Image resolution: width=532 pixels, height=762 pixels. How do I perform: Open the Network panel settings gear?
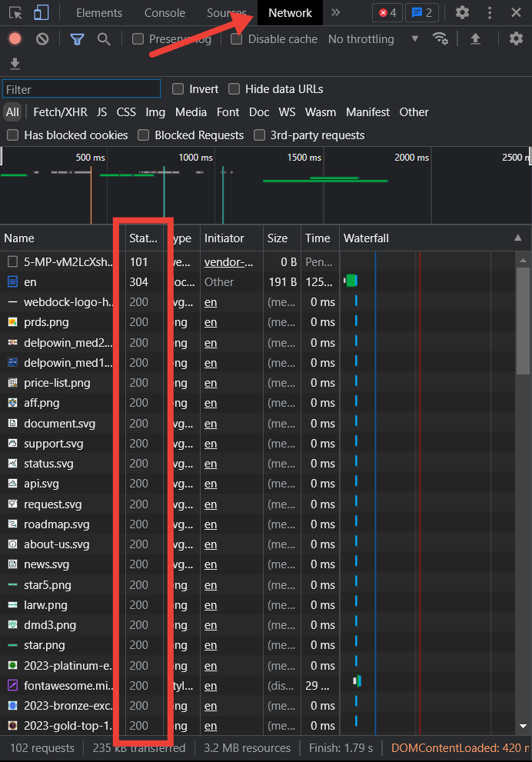(x=516, y=38)
